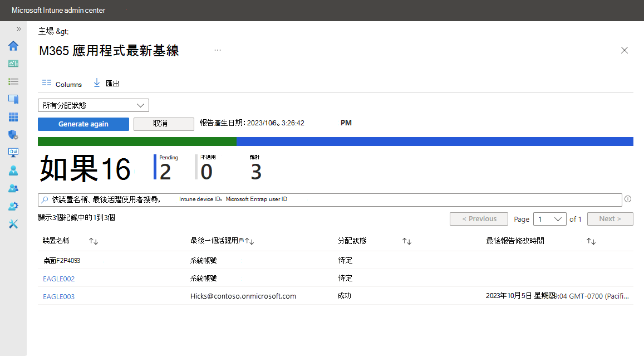Open the Devices sidebar icon
This screenshot has height=356, width=644.
tap(13, 99)
